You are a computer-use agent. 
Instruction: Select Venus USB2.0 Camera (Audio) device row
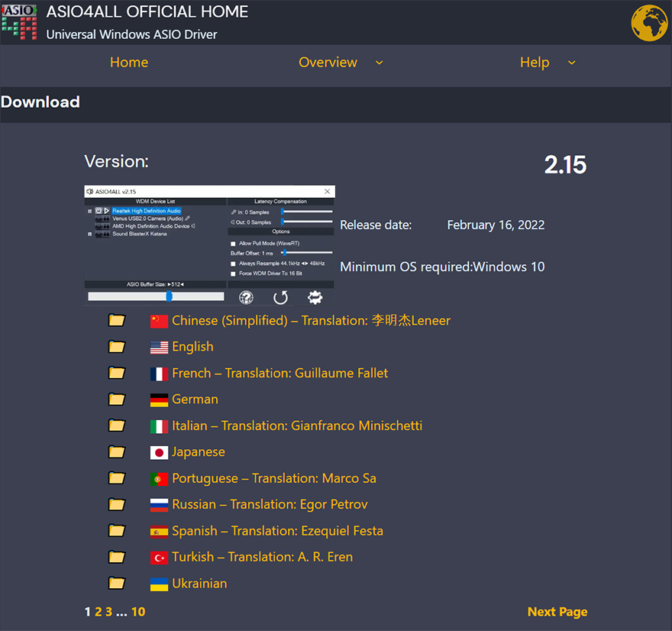point(148,218)
